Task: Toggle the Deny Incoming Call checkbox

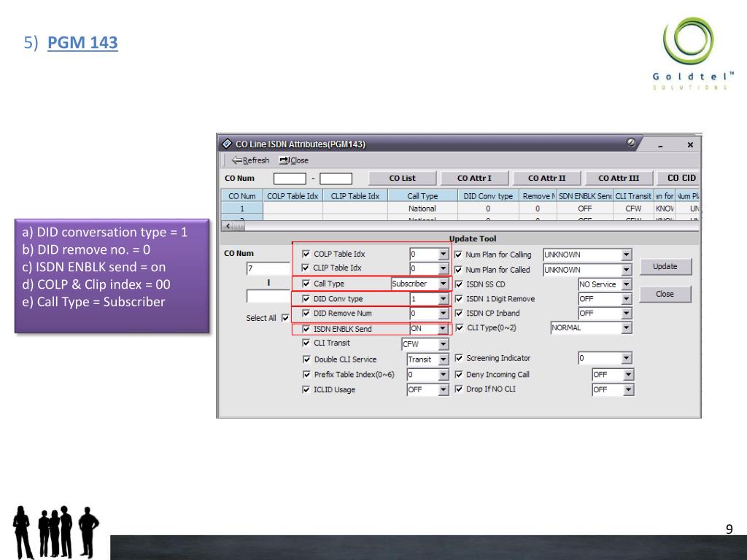Action: pyautogui.click(x=459, y=374)
